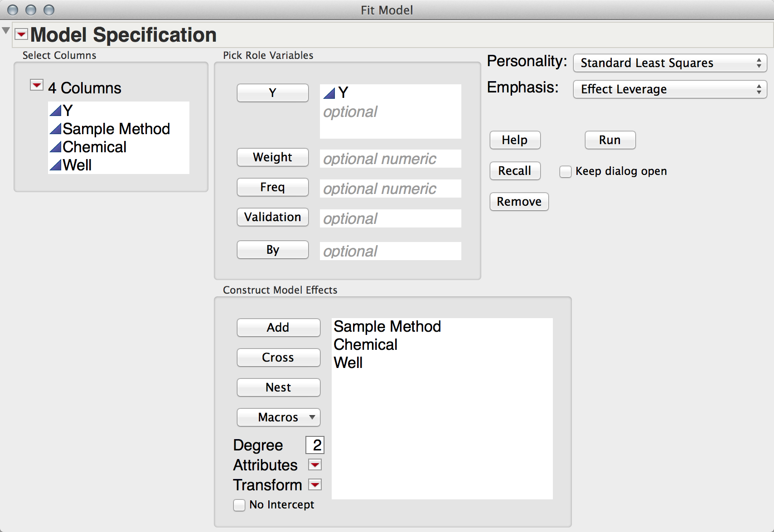
Task: Enable the Keep dialog open checkbox
Action: pos(565,172)
